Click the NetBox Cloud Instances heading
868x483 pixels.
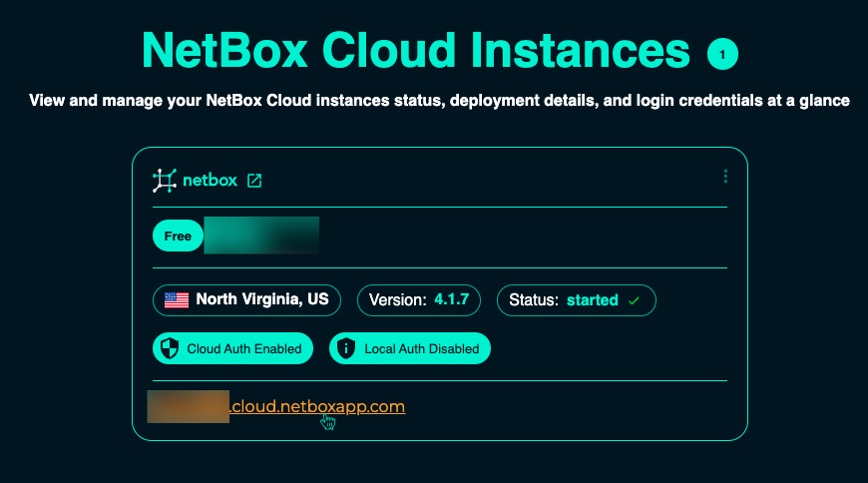click(416, 50)
